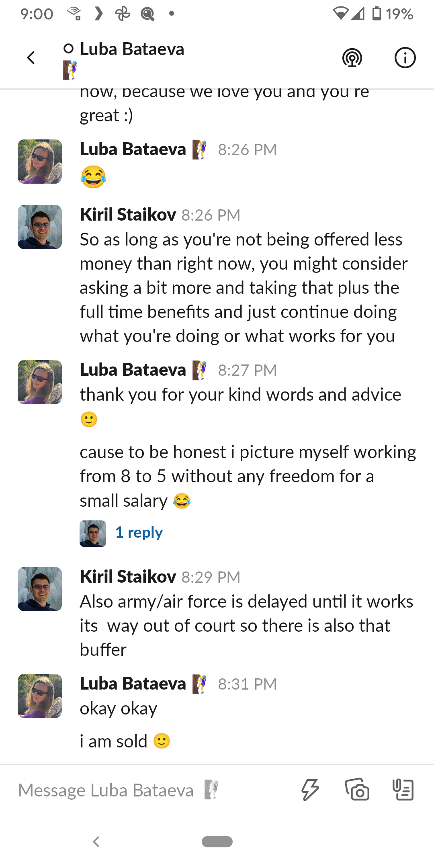Tap Luba Bataeva's avatar at 8:27 PM
The image size is (434, 868).
click(40, 382)
